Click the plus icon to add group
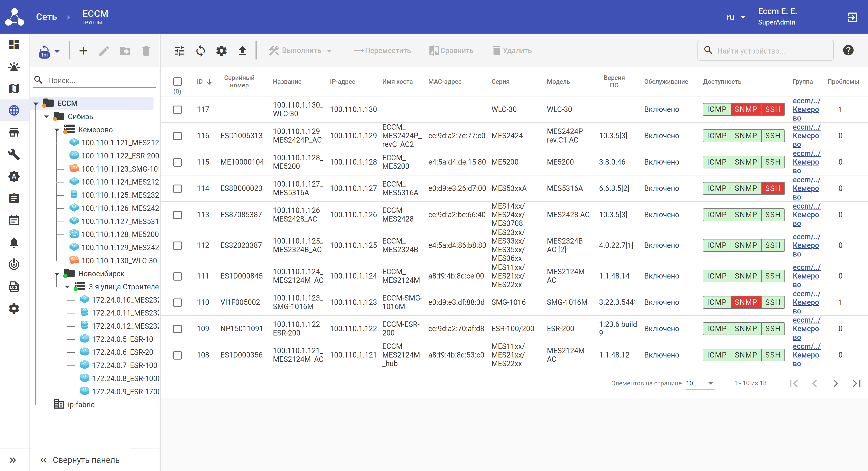Viewport: 868px width, 471px height. pyautogui.click(x=83, y=51)
